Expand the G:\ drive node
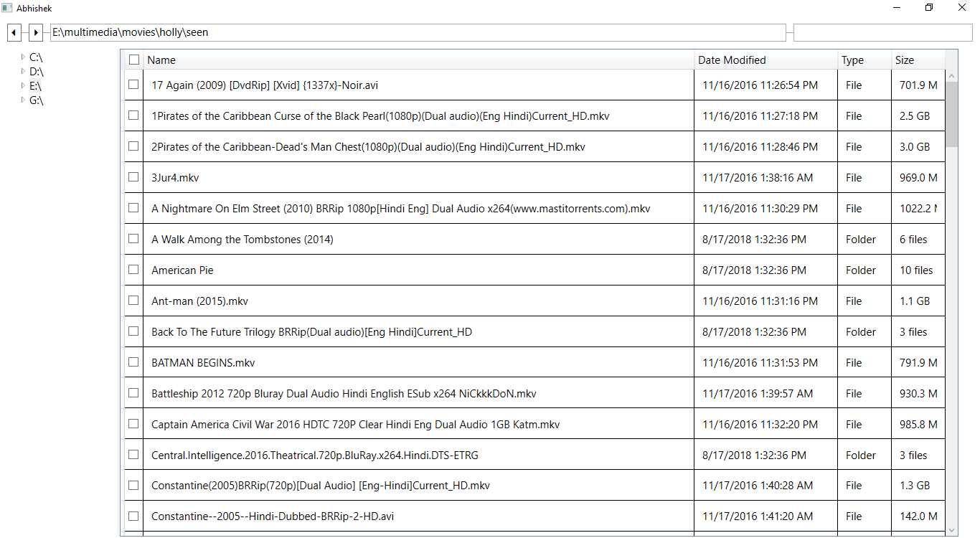The width and height of the screenshot is (980, 538). (23, 100)
